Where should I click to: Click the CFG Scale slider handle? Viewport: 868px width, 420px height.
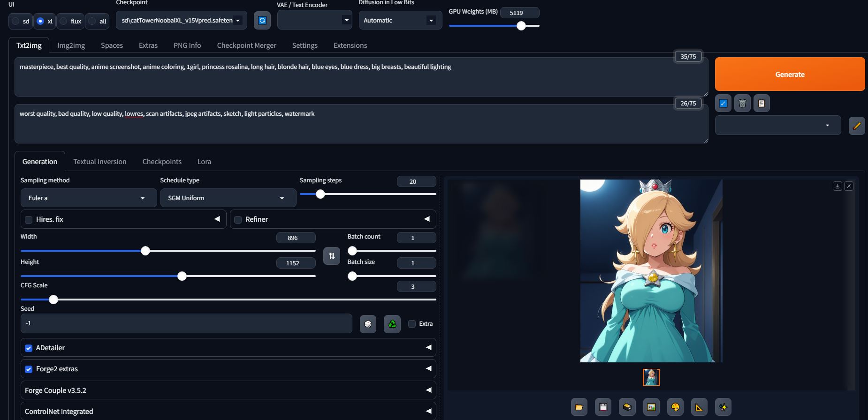[x=53, y=300]
